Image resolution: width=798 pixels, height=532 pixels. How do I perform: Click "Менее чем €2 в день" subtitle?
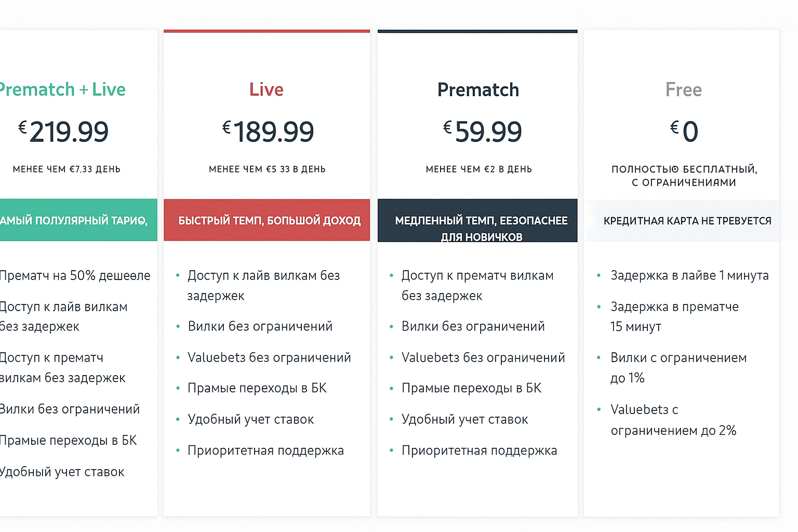tap(478, 169)
